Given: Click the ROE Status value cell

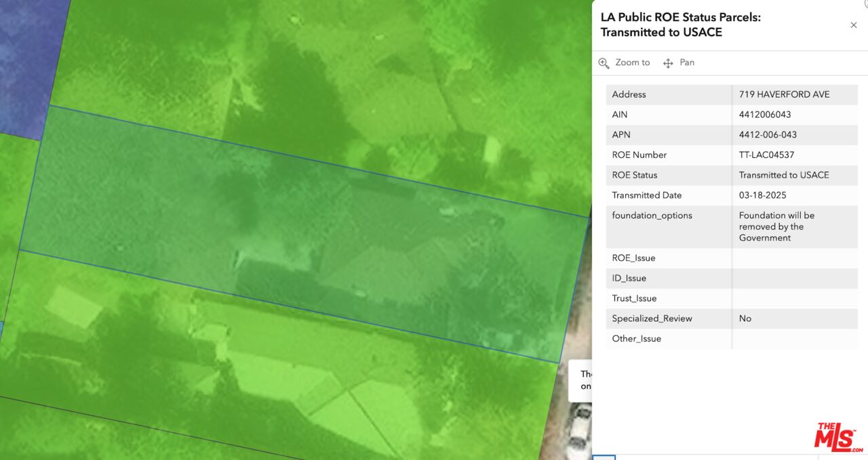Looking at the screenshot, I should 784,175.
